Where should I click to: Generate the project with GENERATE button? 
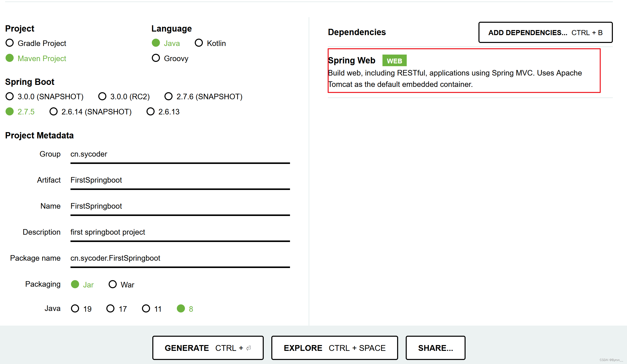coord(208,348)
